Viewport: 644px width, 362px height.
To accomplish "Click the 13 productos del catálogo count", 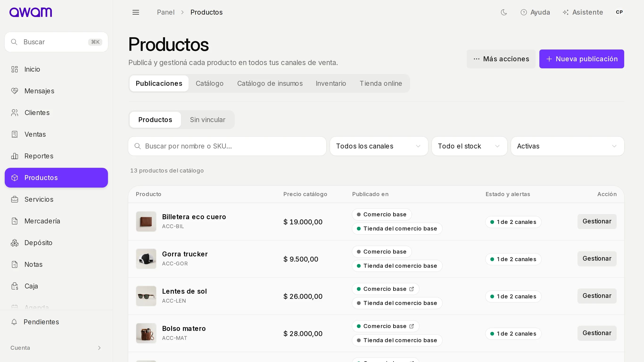I will (x=167, y=171).
